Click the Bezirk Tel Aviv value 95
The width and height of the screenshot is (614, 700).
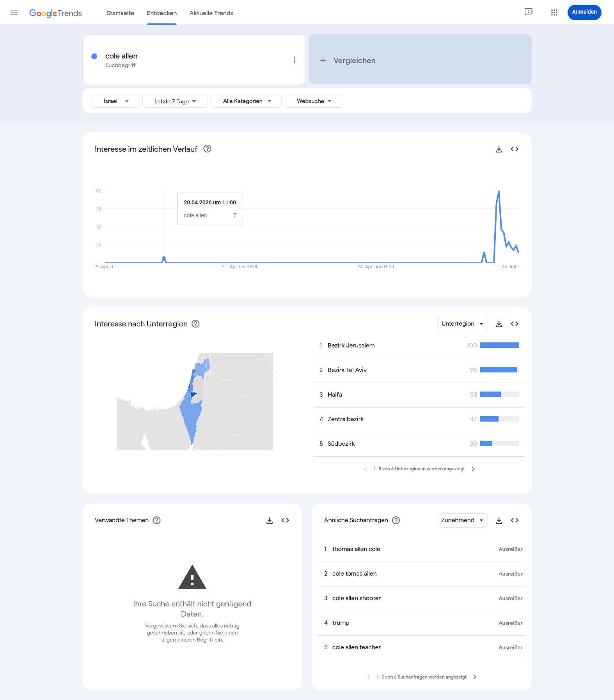coord(474,370)
